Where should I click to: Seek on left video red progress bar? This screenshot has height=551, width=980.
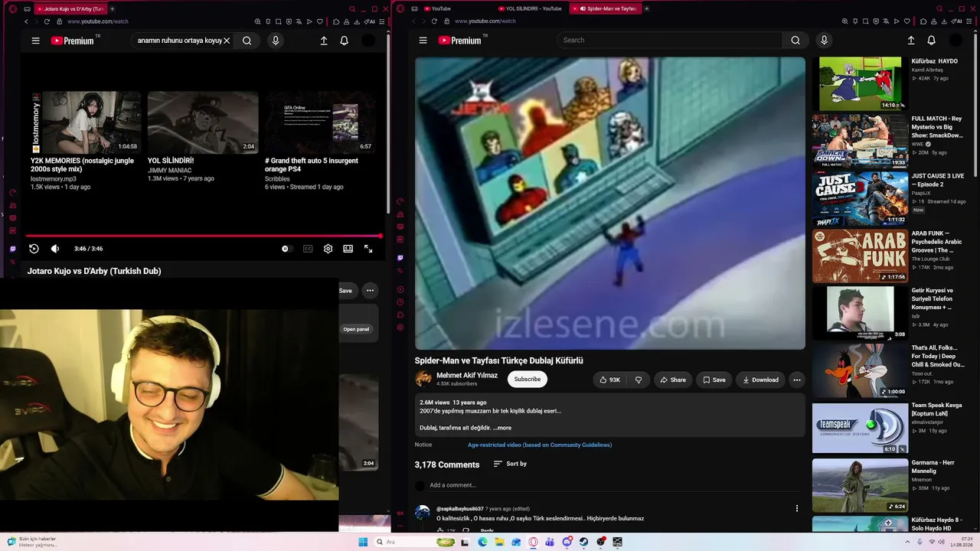point(203,236)
